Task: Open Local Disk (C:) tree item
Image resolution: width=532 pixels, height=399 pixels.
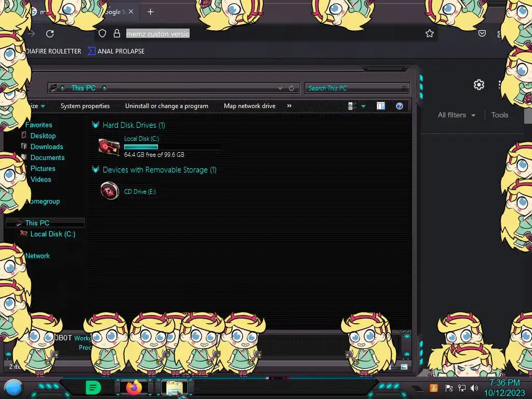Action: pyautogui.click(x=53, y=234)
